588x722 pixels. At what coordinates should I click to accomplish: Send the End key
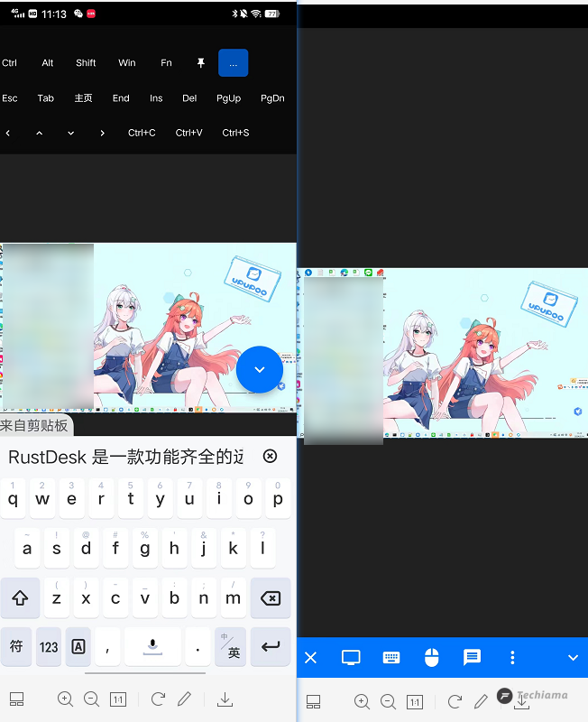(121, 98)
